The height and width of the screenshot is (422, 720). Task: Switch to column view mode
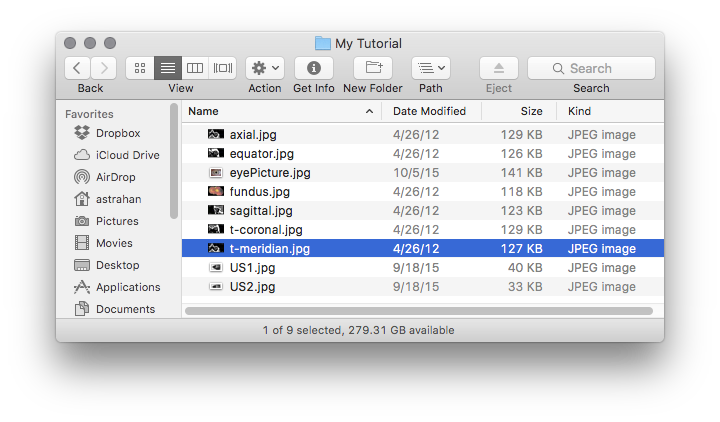195,68
